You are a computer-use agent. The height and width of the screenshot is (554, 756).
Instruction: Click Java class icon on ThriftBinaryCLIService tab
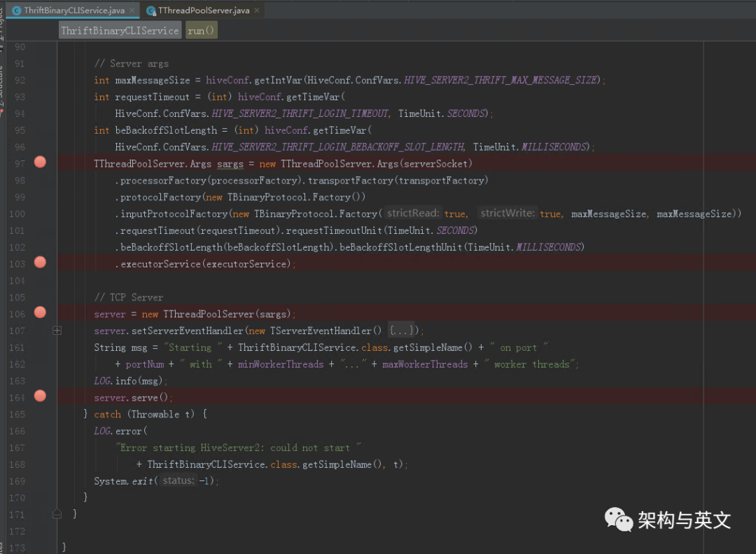click(x=16, y=10)
